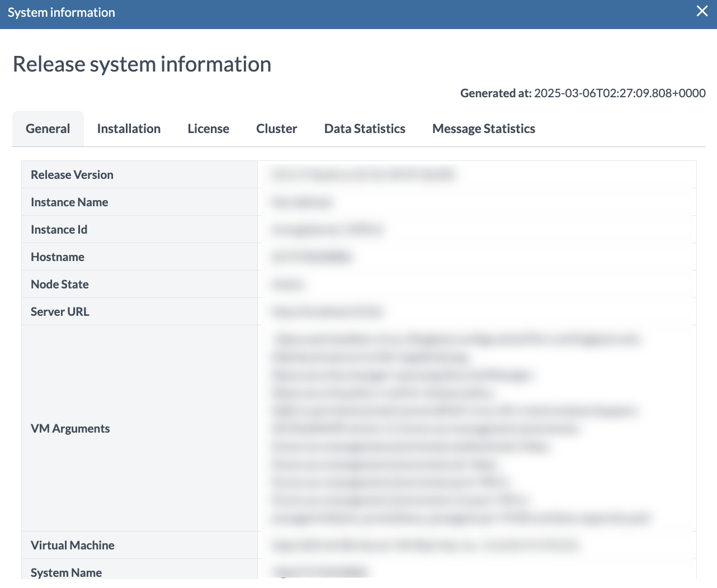Close the System information dialog

coord(702,11)
